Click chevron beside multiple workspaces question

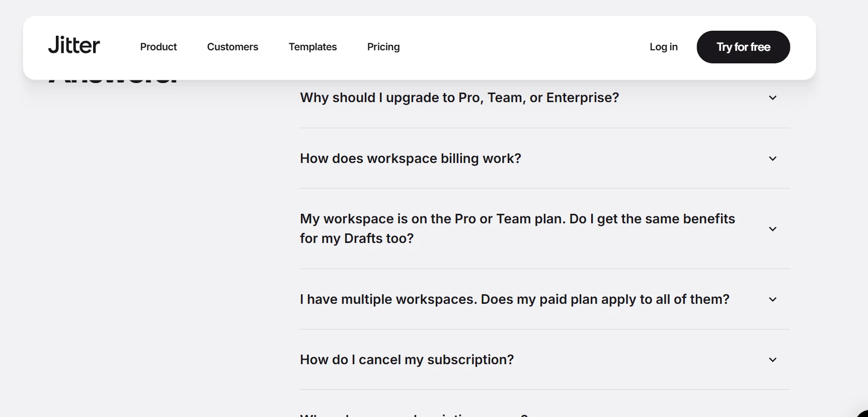[x=772, y=299]
